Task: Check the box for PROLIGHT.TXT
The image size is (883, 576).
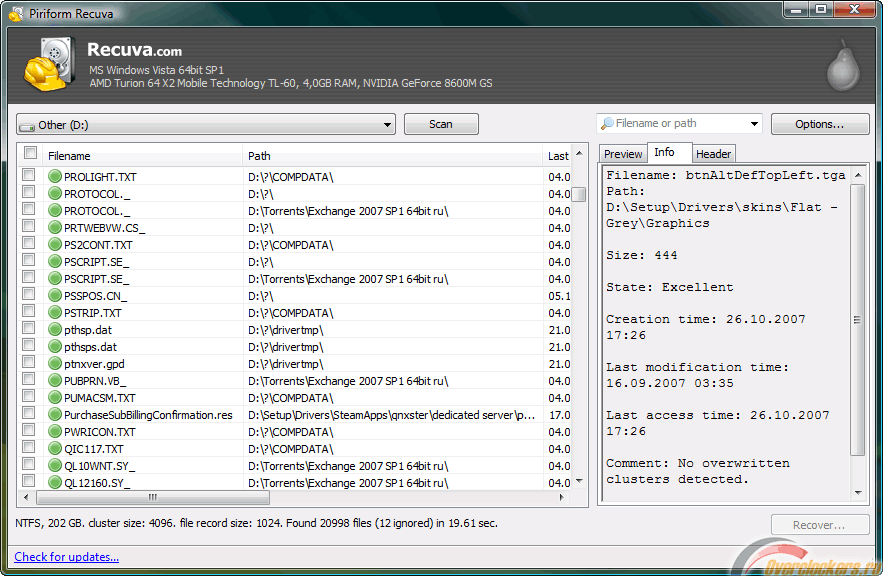Action: coord(28,175)
